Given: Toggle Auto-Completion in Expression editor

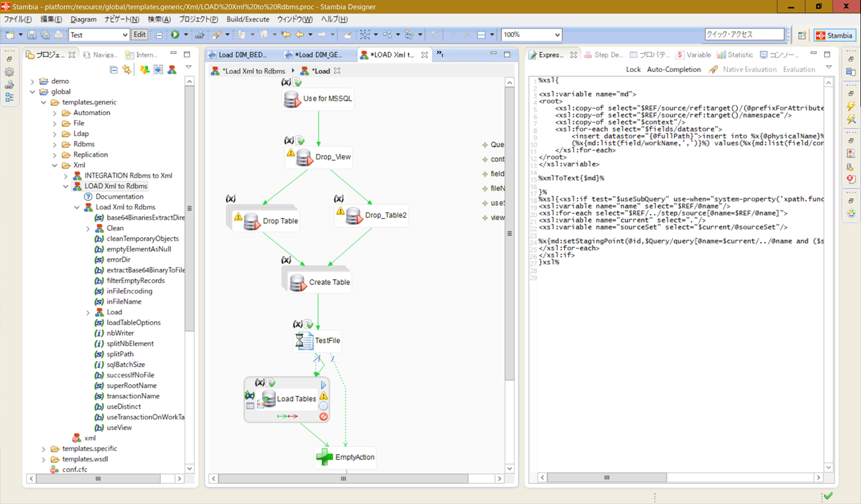Looking at the screenshot, I should coord(673,70).
